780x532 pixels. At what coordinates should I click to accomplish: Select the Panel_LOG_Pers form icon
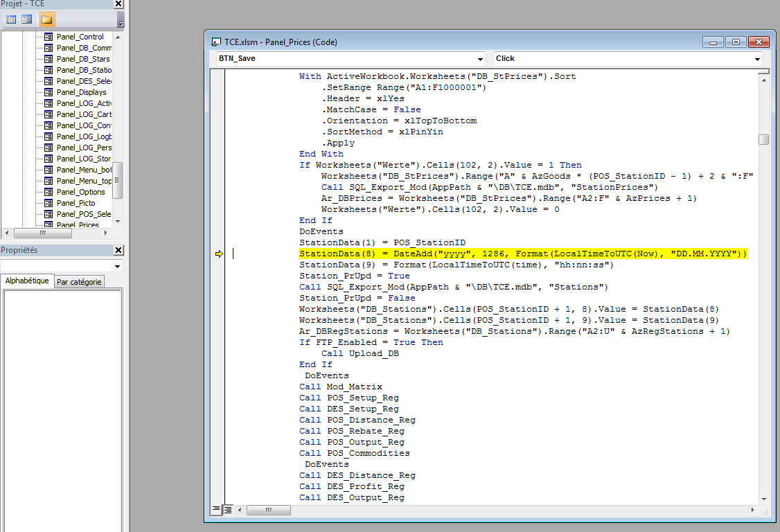coord(48,148)
